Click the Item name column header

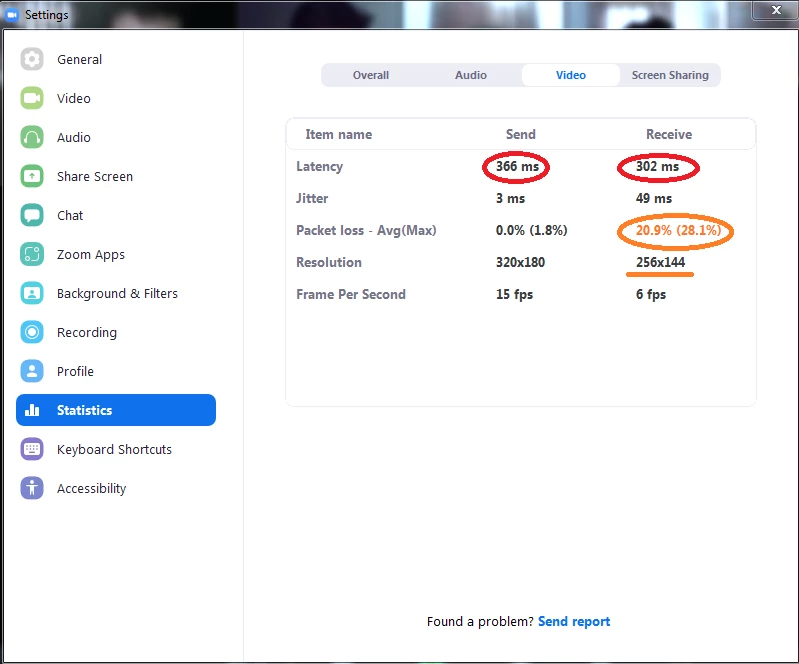click(339, 135)
